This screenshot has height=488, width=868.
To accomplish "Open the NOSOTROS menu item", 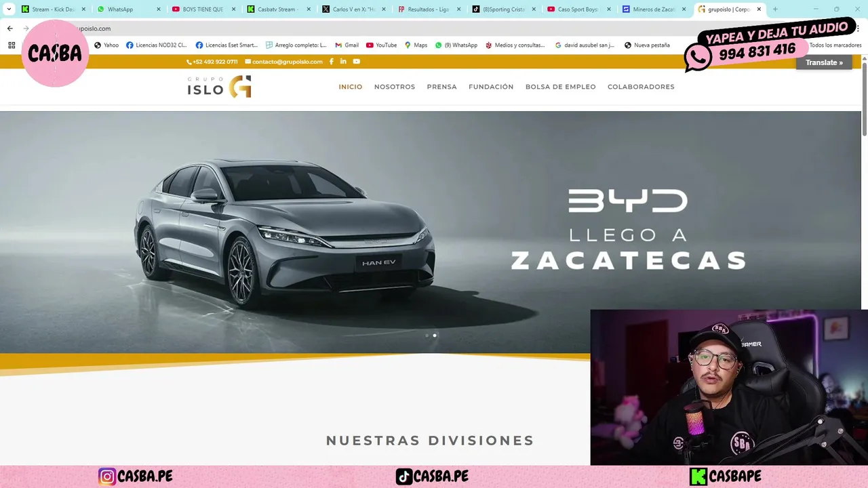I will 395,87.
